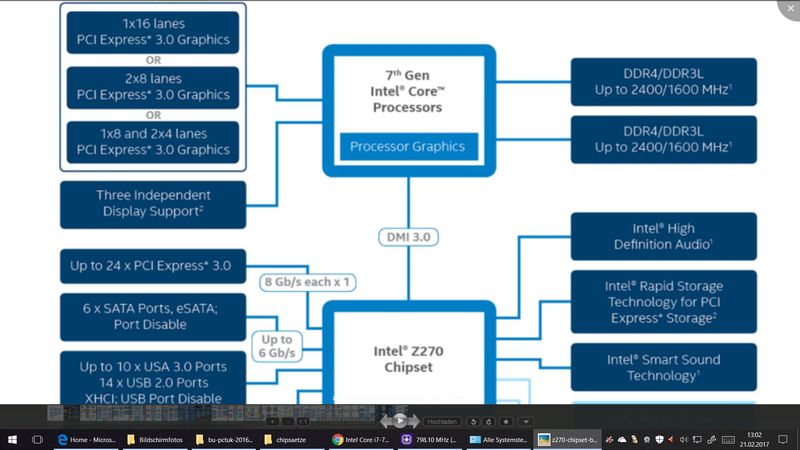Mark image as favorite with star
The width and height of the screenshot is (800, 450).
506,421
